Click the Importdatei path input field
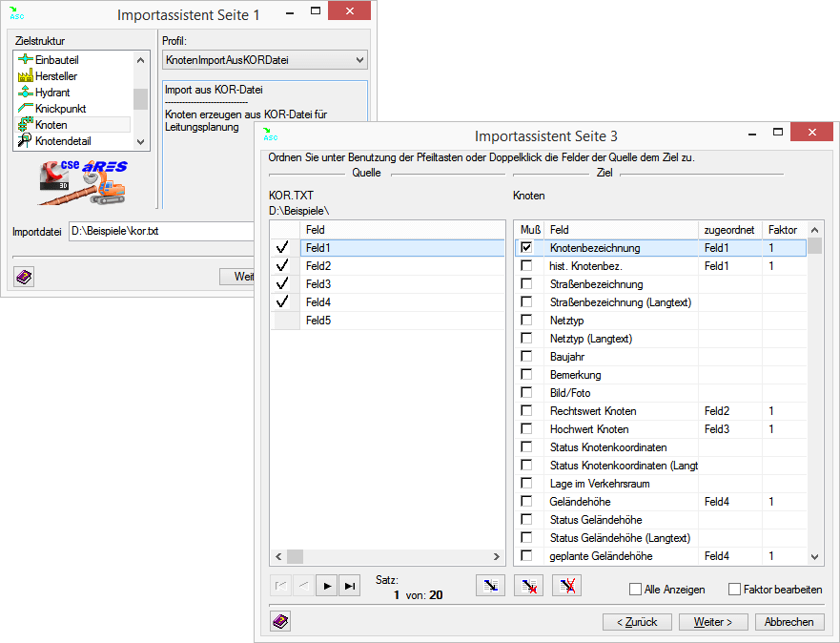Viewport: 840px width, 643px height. click(x=160, y=232)
